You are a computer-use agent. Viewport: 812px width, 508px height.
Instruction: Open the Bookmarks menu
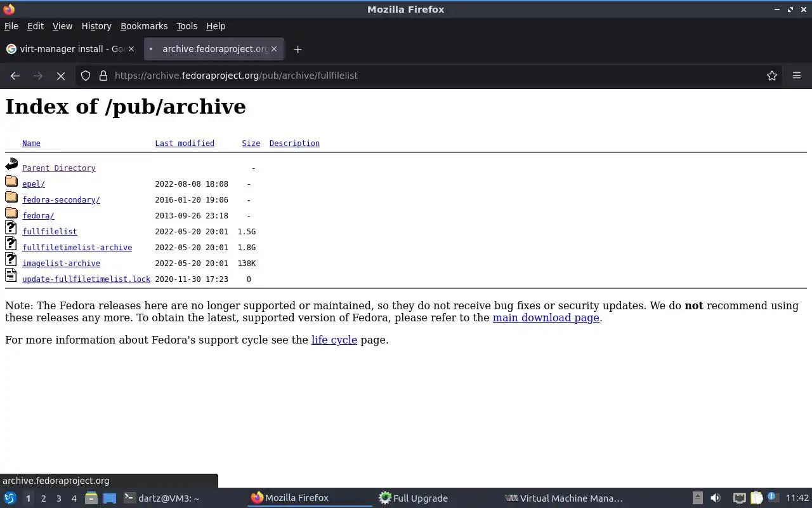pos(144,26)
